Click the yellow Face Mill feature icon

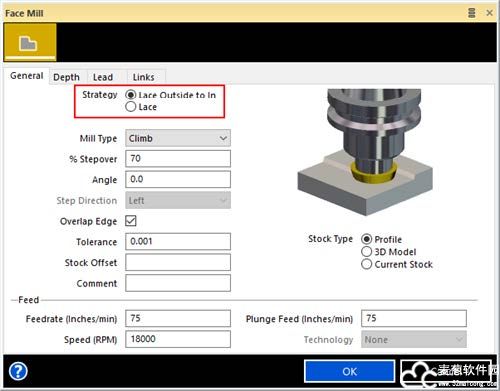coord(30,43)
